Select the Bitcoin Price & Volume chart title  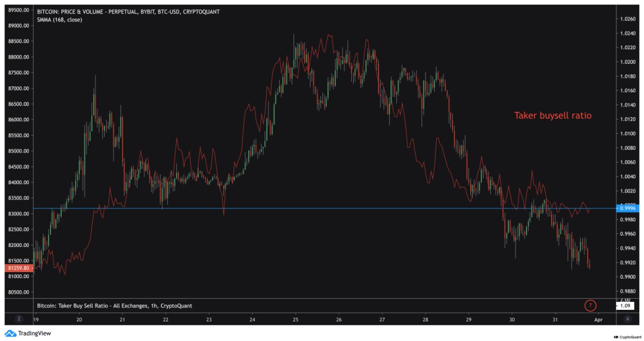pos(128,12)
